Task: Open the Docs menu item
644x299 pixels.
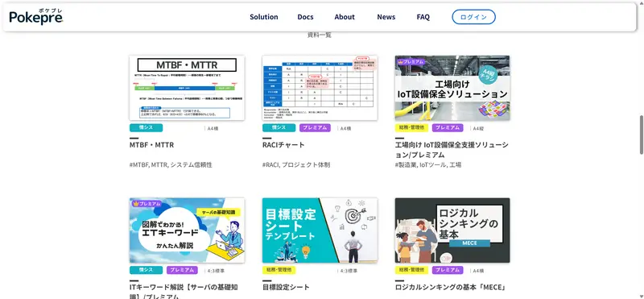Action: (x=305, y=17)
